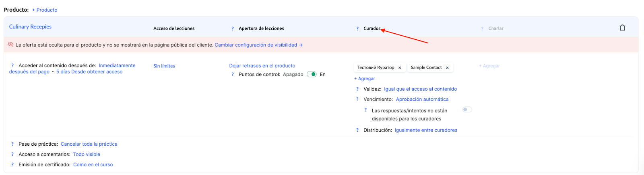The height and width of the screenshot is (175, 644).
Task: Click the trash icon to delete product
Action: coord(622,28)
